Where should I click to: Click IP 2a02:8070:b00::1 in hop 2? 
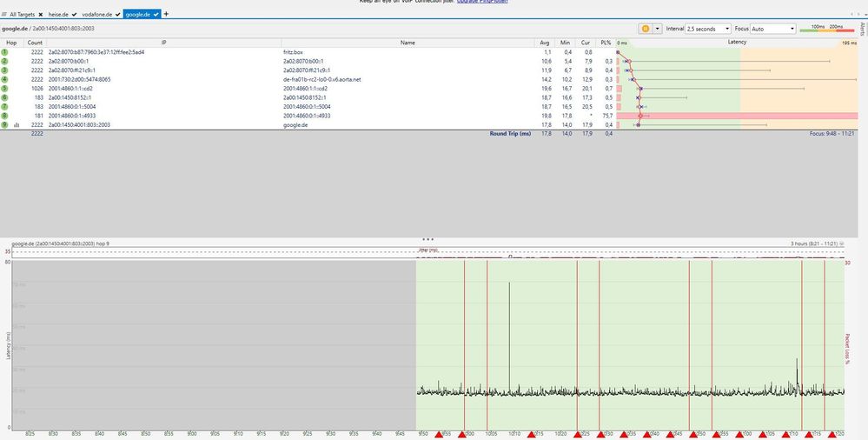pos(68,61)
